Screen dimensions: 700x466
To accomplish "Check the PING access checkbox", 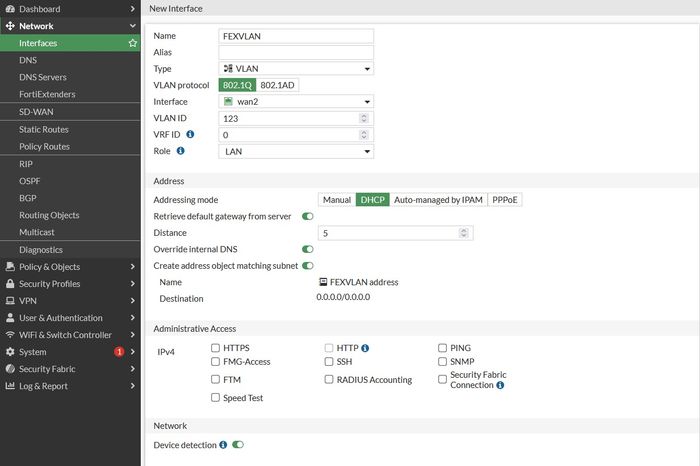I will coord(442,348).
